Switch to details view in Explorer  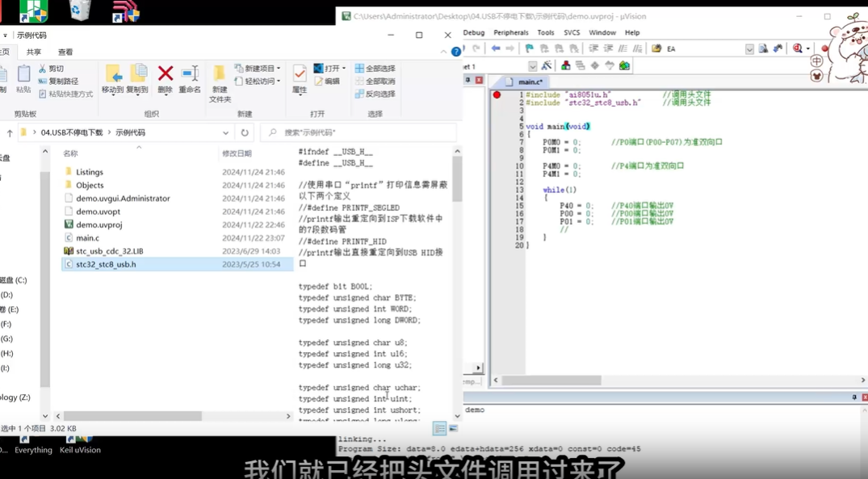pos(439,429)
